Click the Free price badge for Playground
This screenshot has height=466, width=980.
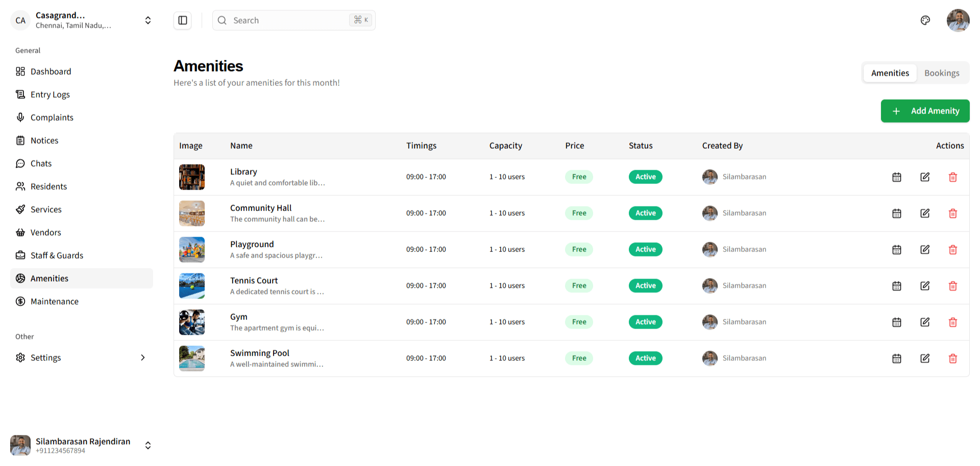579,249
